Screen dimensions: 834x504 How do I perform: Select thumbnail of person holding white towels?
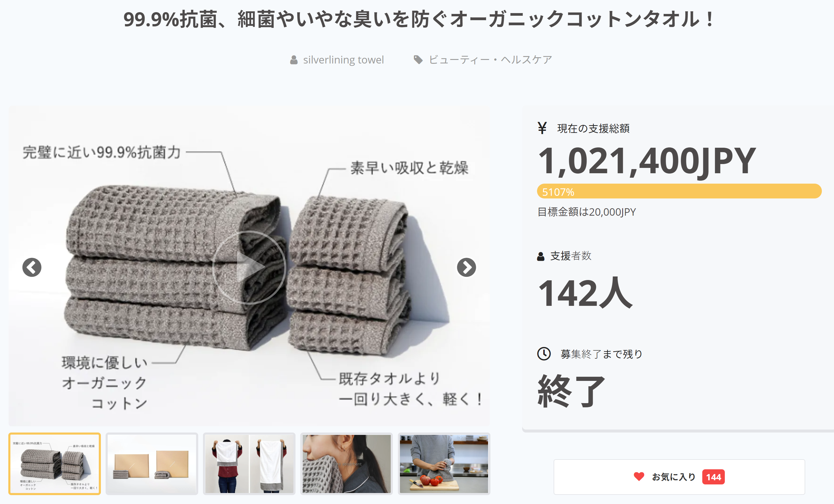(x=249, y=463)
